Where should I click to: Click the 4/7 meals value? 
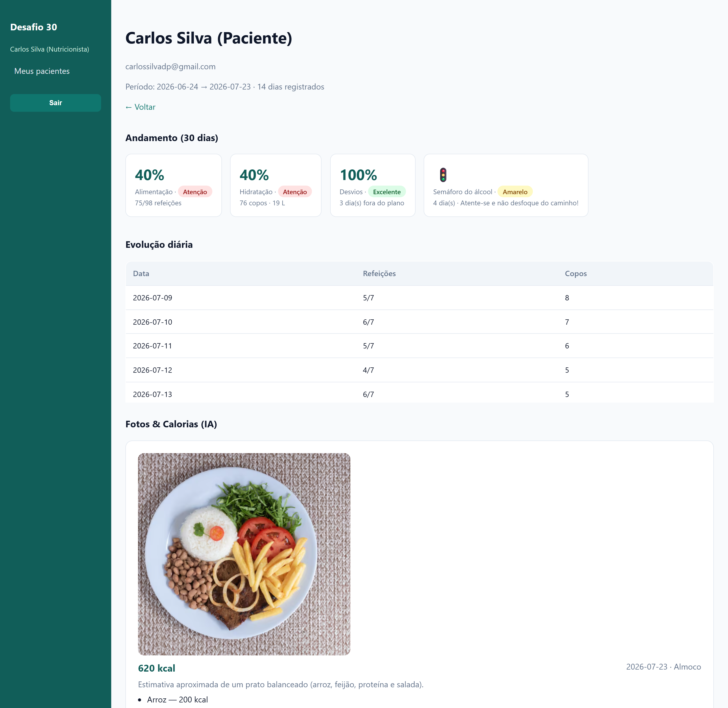click(368, 370)
